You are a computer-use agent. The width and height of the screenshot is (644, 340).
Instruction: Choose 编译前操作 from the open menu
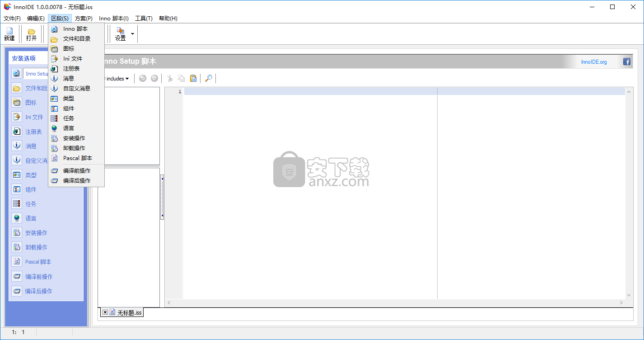click(77, 170)
